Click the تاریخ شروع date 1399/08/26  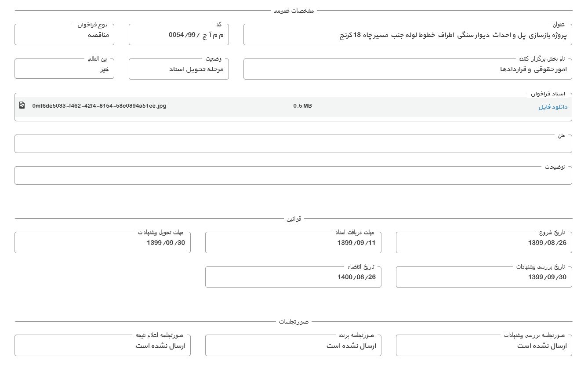point(547,243)
